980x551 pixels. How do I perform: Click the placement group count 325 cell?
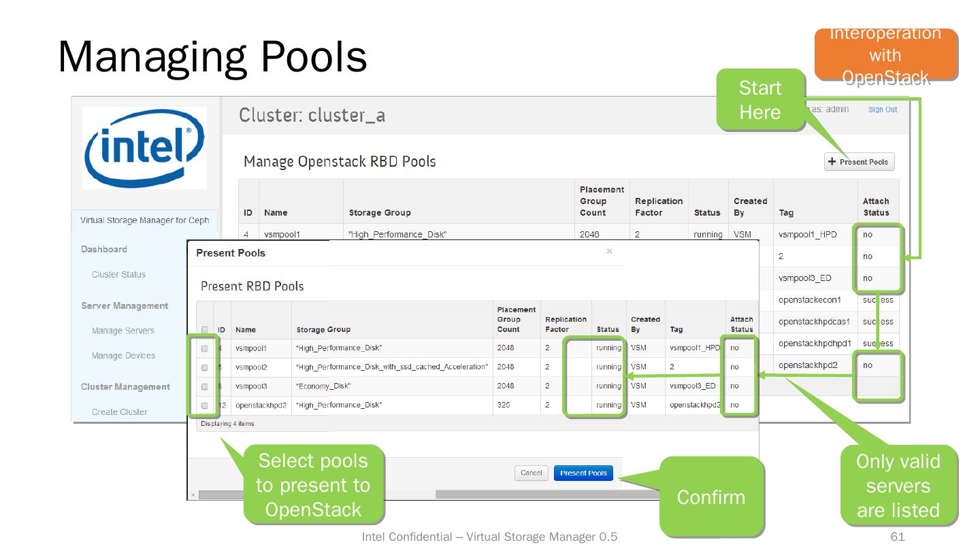tap(504, 405)
